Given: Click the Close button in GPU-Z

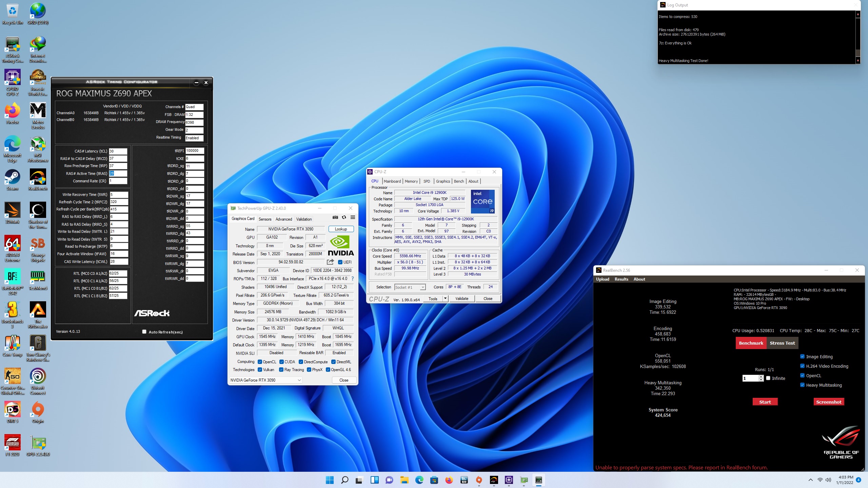Looking at the screenshot, I should click(x=344, y=380).
